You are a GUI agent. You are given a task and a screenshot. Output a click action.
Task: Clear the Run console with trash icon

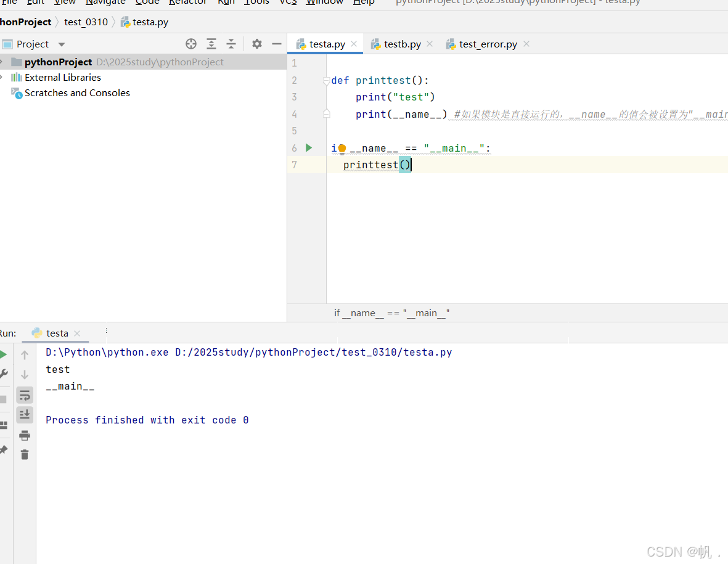(x=25, y=455)
